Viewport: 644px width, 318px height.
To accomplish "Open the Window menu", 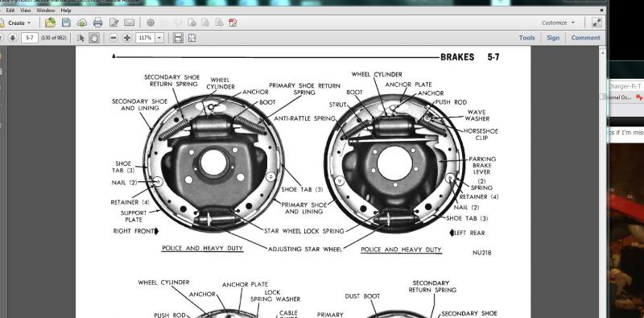I will pyautogui.click(x=46, y=10).
